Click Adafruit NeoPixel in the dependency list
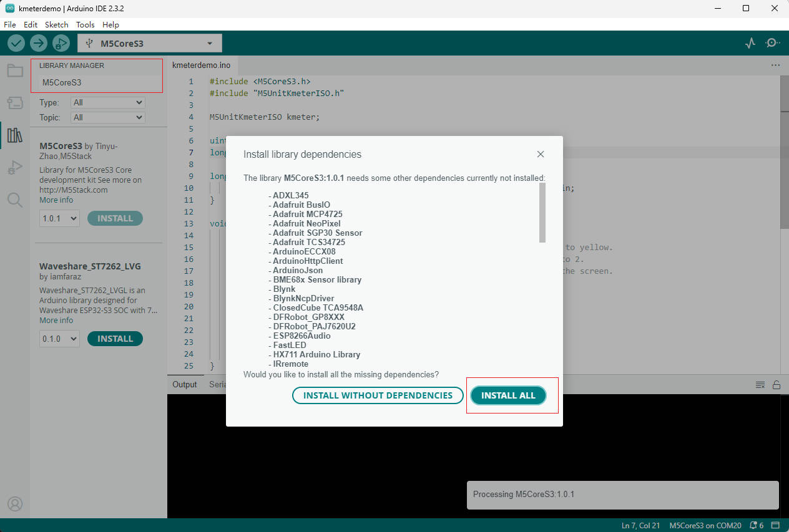789x532 pixels. coord(306,223)
